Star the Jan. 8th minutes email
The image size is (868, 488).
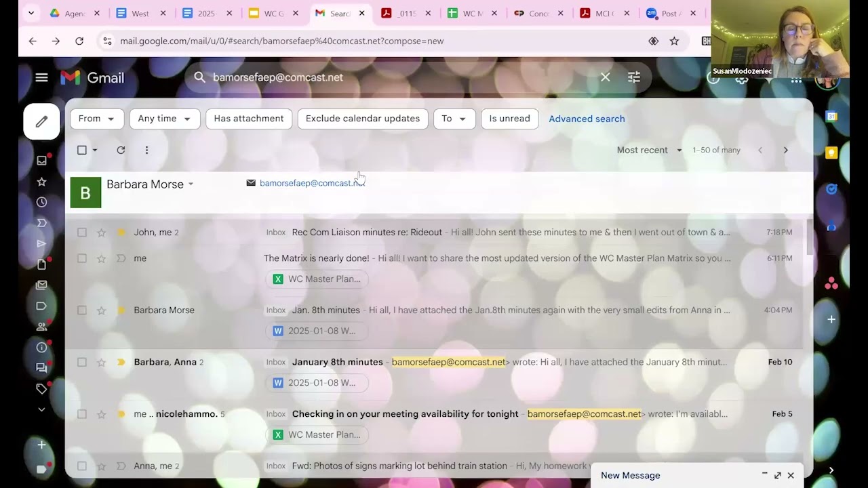101,310
